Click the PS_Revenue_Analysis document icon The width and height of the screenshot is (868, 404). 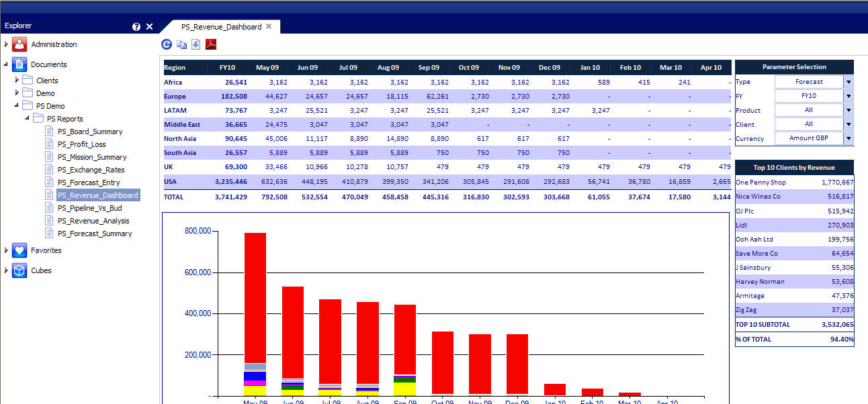tap(49, 221)
